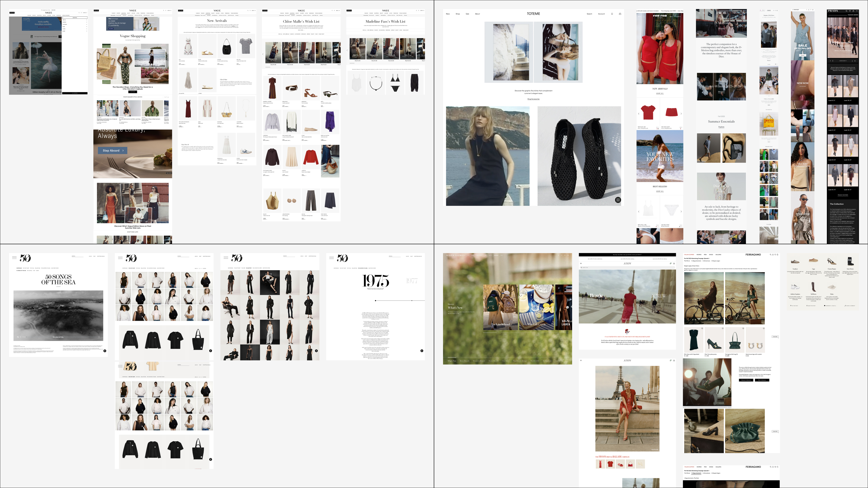Click search icon on Ferragamo Episode 1 page
Image resolution: width=868 pixels, height=488 pixels.
[x=770, y=467]
